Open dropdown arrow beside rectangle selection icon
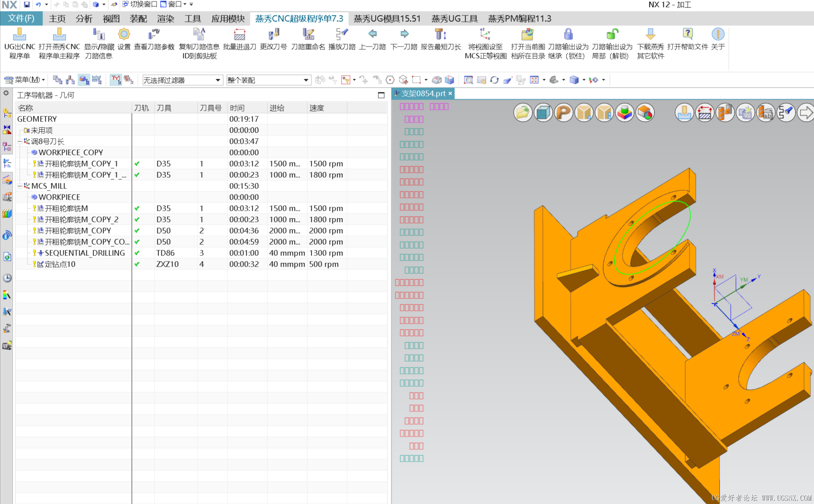Image resolution: width=814 pixels, height=504 pixels. [426, 80]
